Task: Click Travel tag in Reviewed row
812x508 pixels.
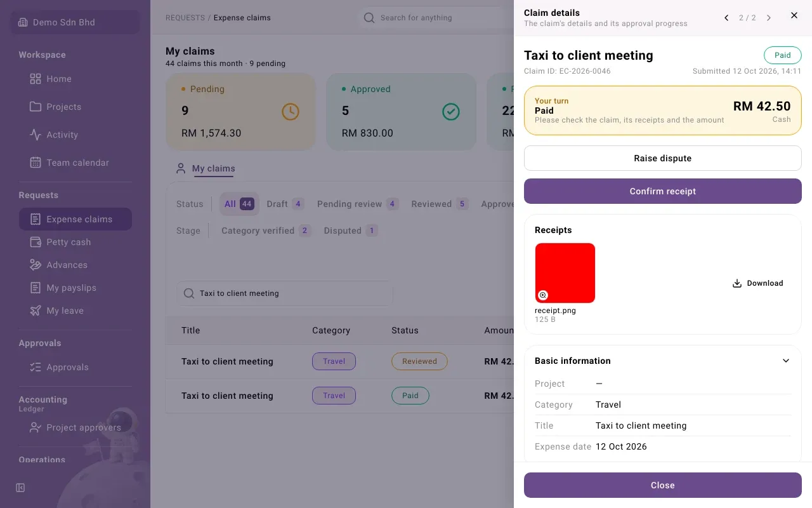Action: click(x=334, y=361)
